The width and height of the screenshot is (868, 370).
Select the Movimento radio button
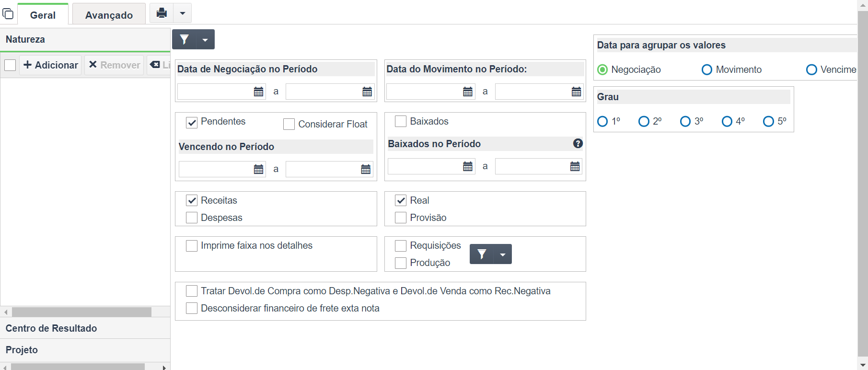tap(706, 70)
